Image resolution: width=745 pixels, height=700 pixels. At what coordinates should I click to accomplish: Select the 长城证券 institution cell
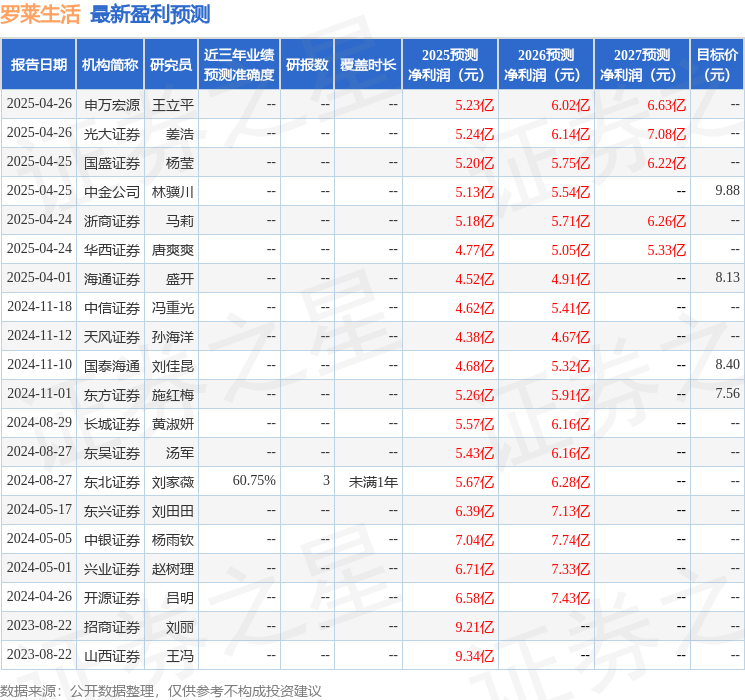pyautogui.click(x=112, y=424)
